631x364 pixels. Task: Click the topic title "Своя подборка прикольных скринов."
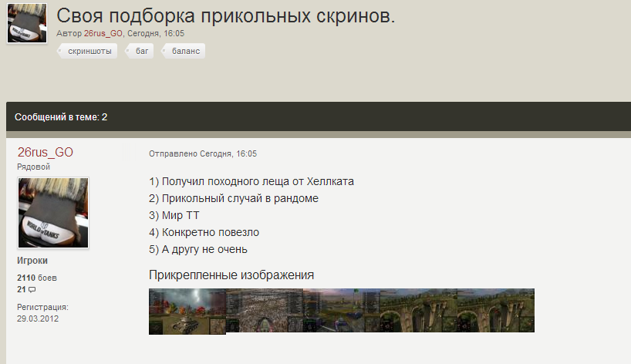[x=226, y=16]
